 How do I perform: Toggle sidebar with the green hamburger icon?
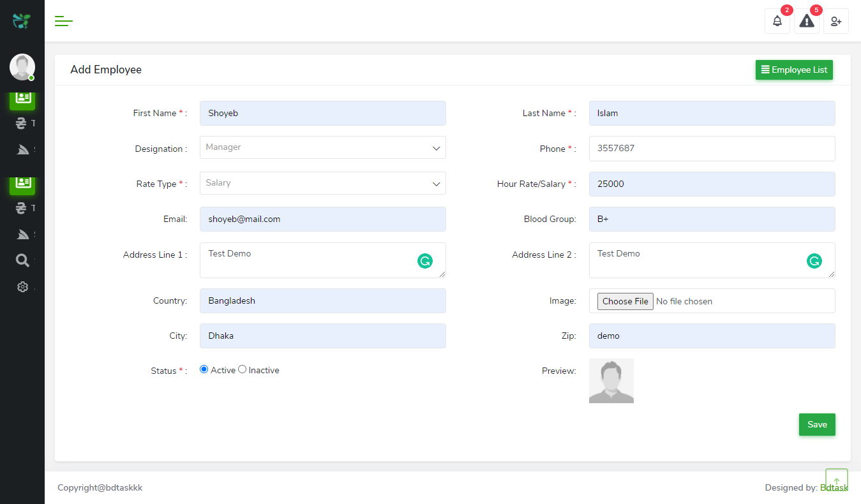pyautogui.click(x=64, y=21)
